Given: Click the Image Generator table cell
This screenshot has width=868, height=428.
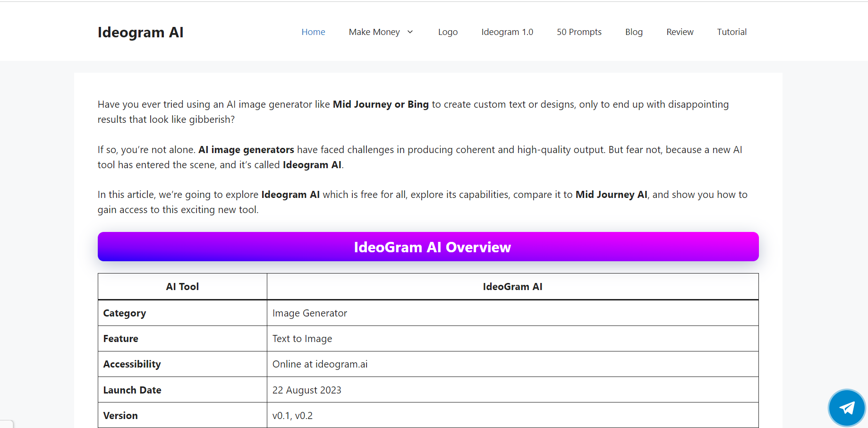Looking at the screenshot, I should point(310,313).
